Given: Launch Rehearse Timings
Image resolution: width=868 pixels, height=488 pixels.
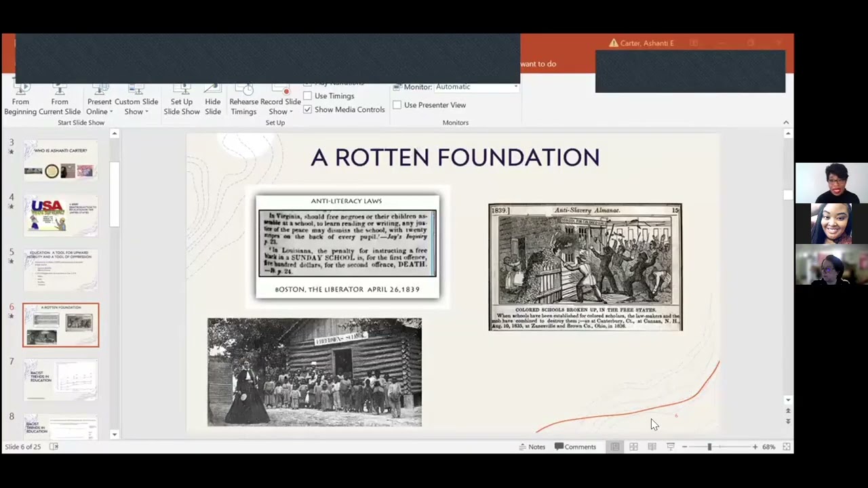Looking at the screenshot, I should coord(243,100).
